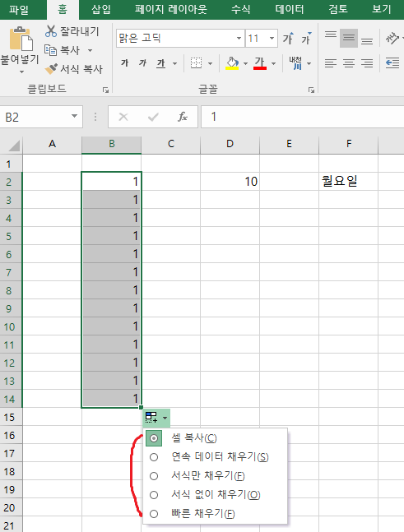Click the Cut (잘라내기) scissors icon
The image size is (404, 532).
tap(51, 31)
